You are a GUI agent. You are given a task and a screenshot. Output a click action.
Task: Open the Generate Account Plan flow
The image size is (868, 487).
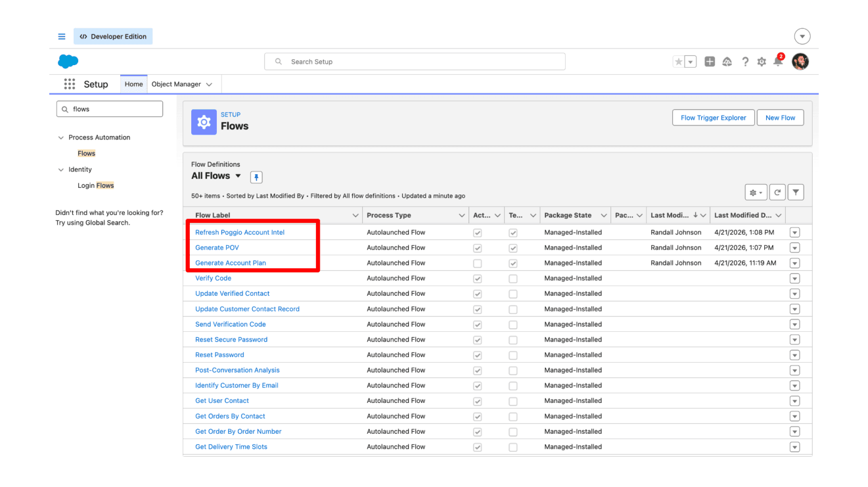click(231, 263)
